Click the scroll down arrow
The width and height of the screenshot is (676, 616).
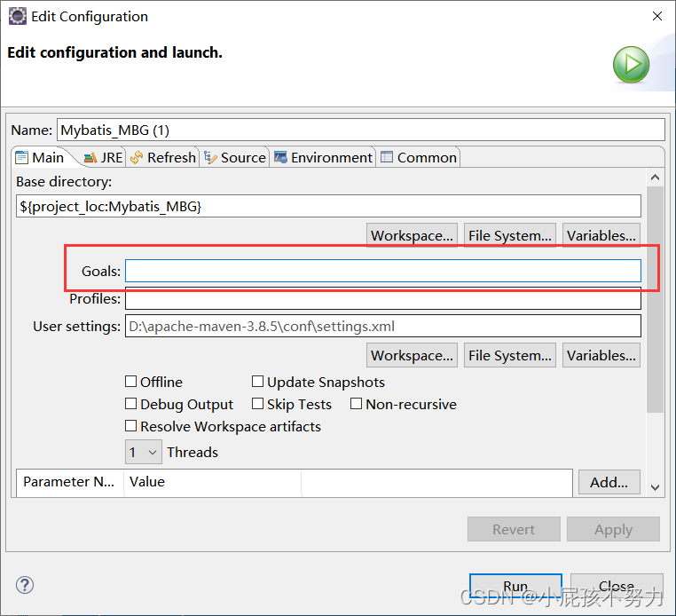(x=655, y=487)
